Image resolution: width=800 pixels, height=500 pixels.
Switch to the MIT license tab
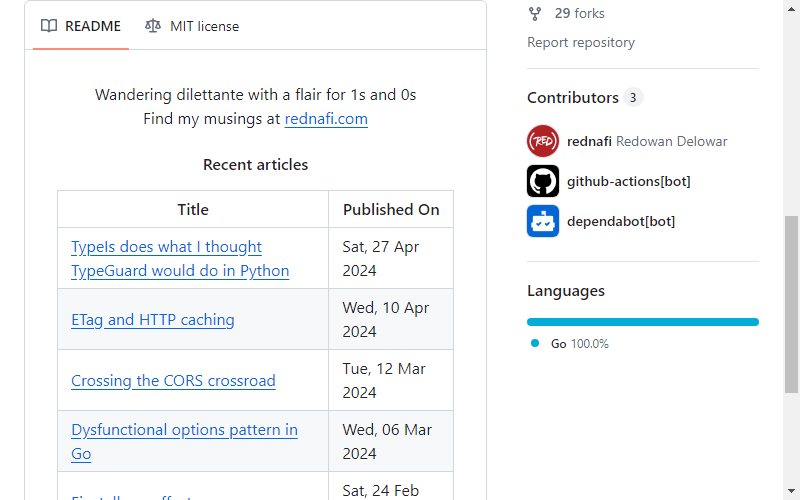(x=192, y=26)
